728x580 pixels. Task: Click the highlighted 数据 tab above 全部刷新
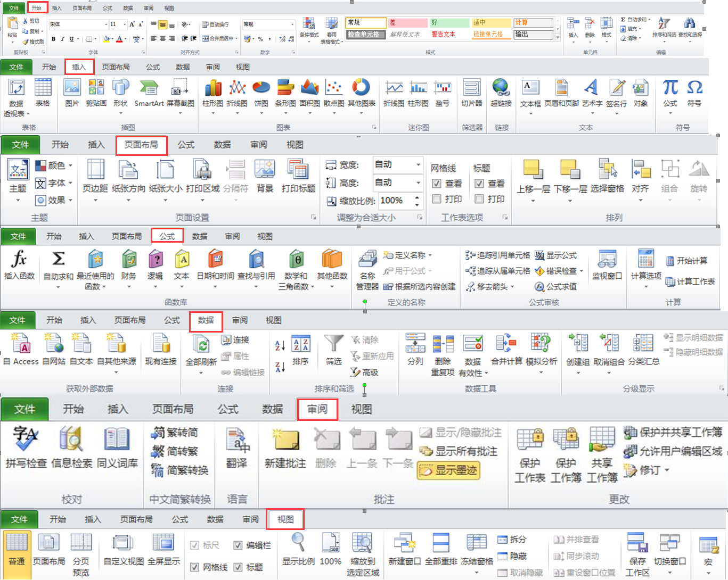point(206,321)
